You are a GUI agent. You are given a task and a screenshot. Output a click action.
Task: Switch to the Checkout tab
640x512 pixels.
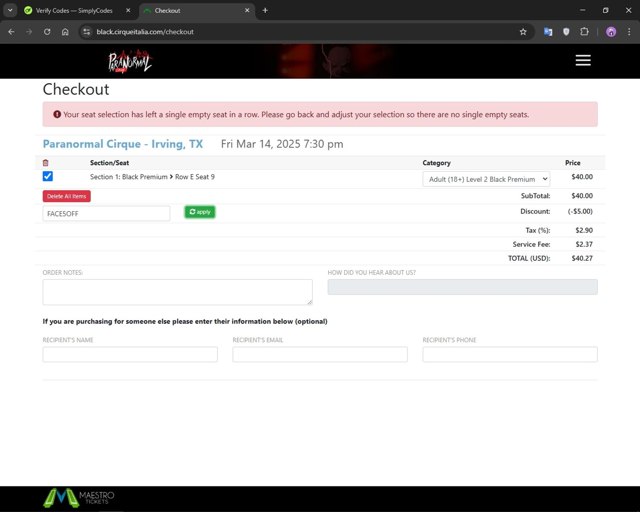point(198,10)
